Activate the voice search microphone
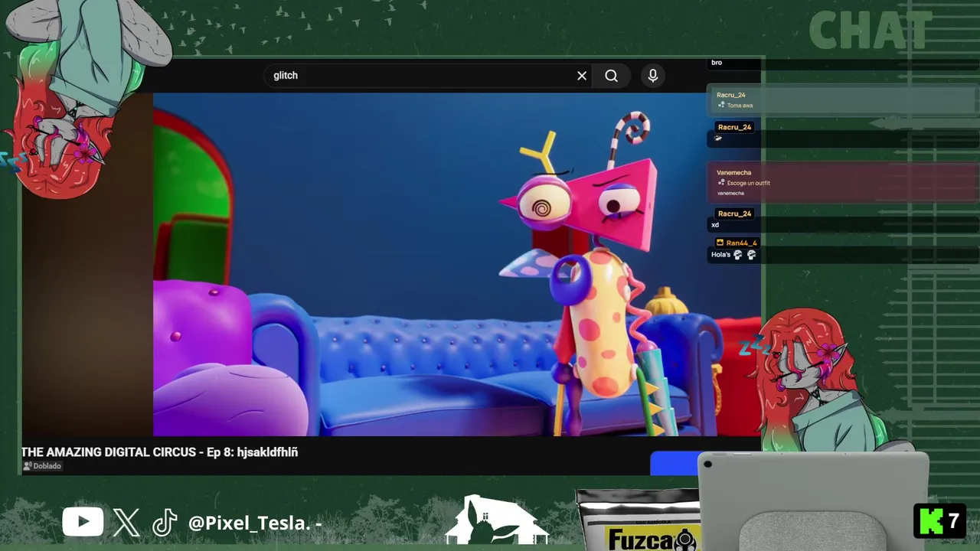 click(653, 76)
